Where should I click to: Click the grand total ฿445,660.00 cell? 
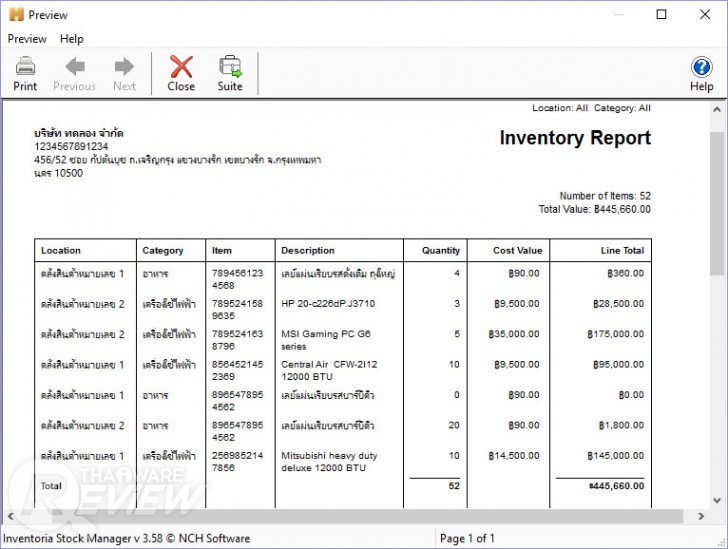[x=617, y=486]
